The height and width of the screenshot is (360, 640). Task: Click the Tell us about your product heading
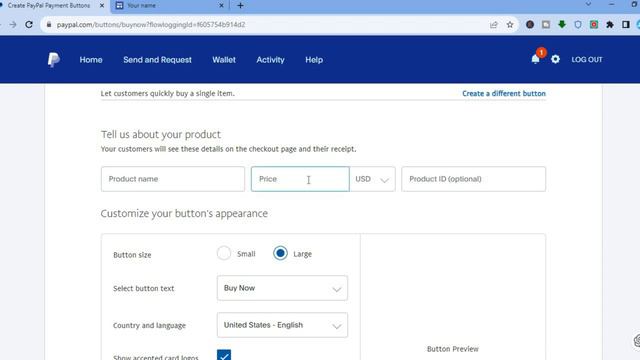coord(161,135)
